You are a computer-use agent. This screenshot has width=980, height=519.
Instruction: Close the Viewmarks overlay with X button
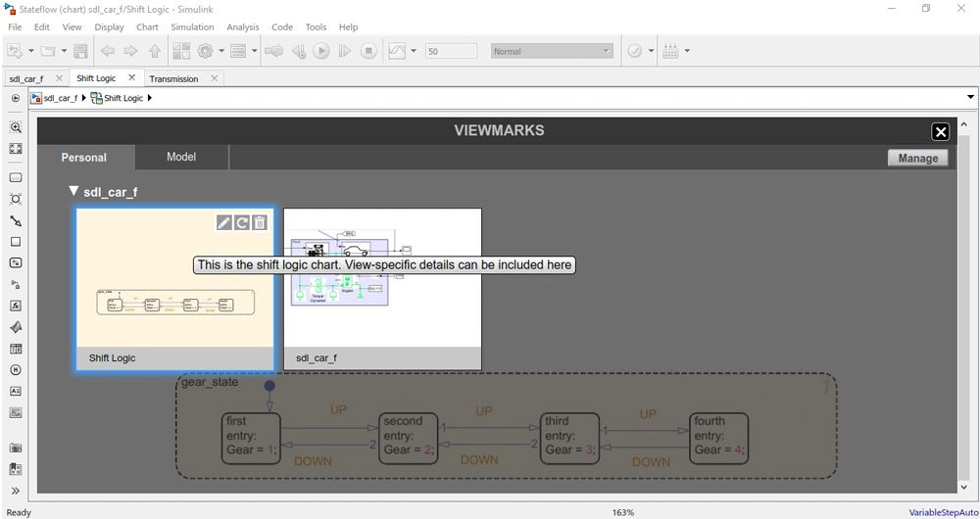[940, 132]
